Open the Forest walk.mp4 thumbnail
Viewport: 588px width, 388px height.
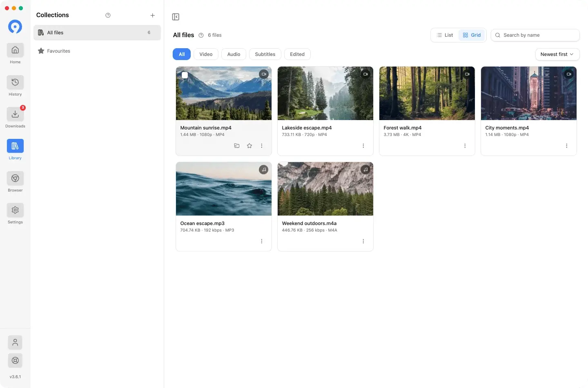(x=427, y=94)
